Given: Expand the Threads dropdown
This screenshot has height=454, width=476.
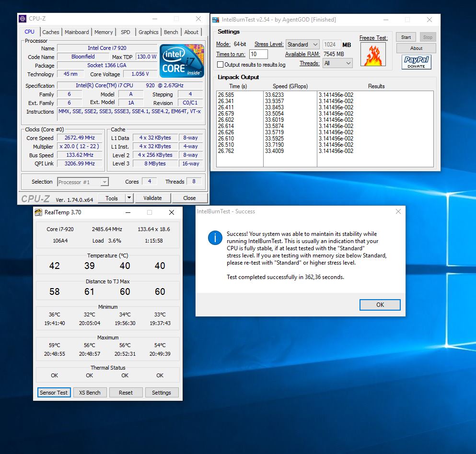Looking at the screenshot, I should [x=338, y=63].
